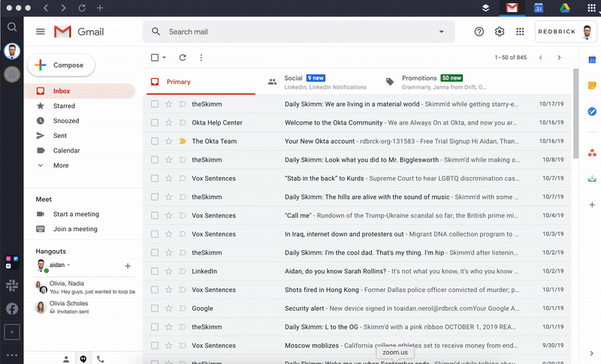Open the Olivia Scholes Hangouts chat
Image resolution: width=601 pixels, height=364 pixels.
coord(85,307)
